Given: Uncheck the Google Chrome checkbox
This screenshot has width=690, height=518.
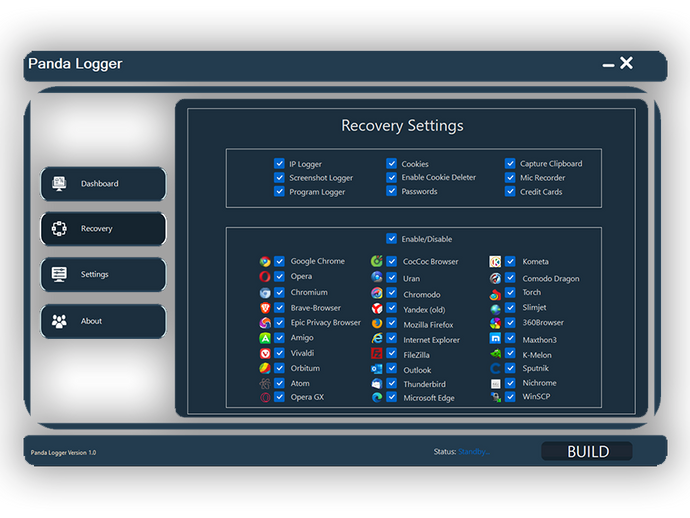Looking at the screenshot, I should click(x=279, y=261).
